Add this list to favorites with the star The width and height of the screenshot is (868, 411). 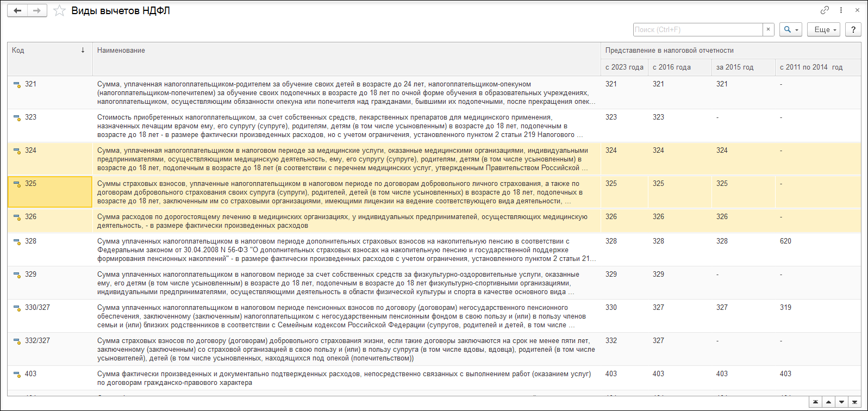click(x=59, y=11)
